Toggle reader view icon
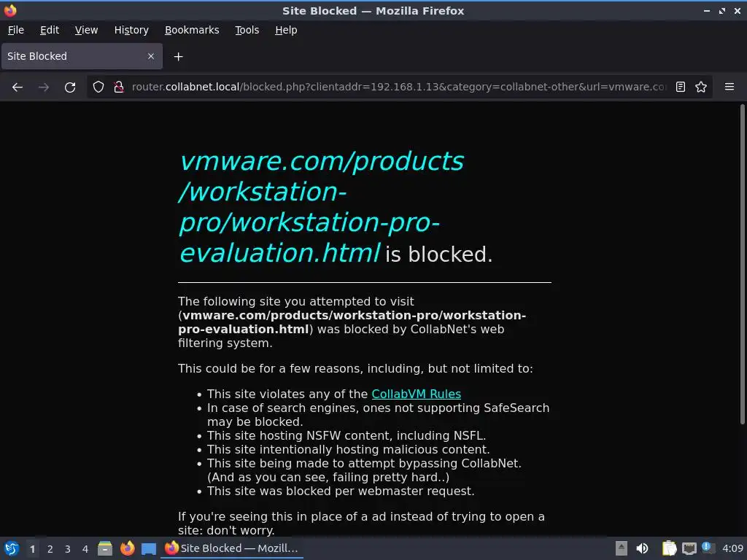 [681, 87]
